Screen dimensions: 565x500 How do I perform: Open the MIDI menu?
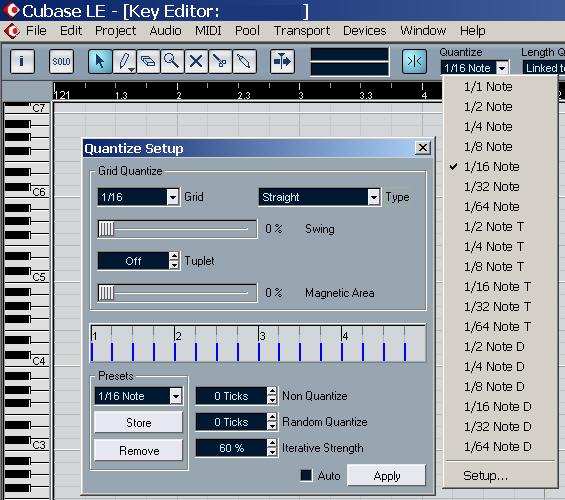(x=208, y=31)
